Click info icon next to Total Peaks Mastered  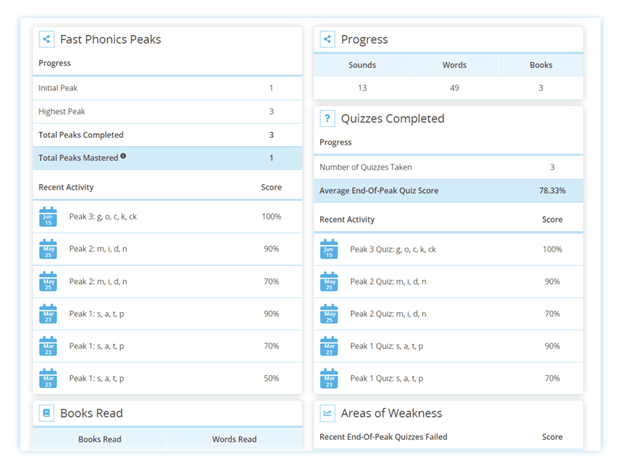click(123, 156)
